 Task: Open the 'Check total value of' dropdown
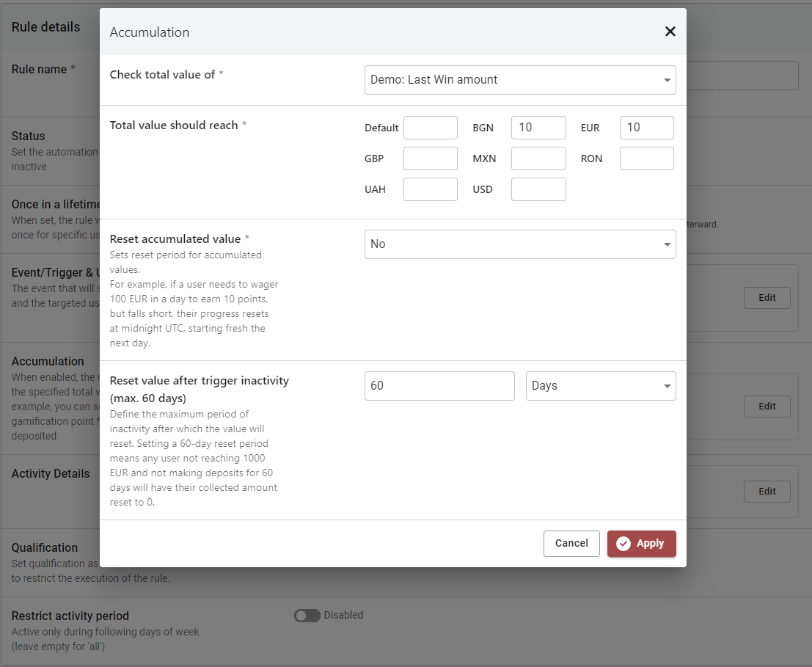pyautogui.click(x=519, y=80)
